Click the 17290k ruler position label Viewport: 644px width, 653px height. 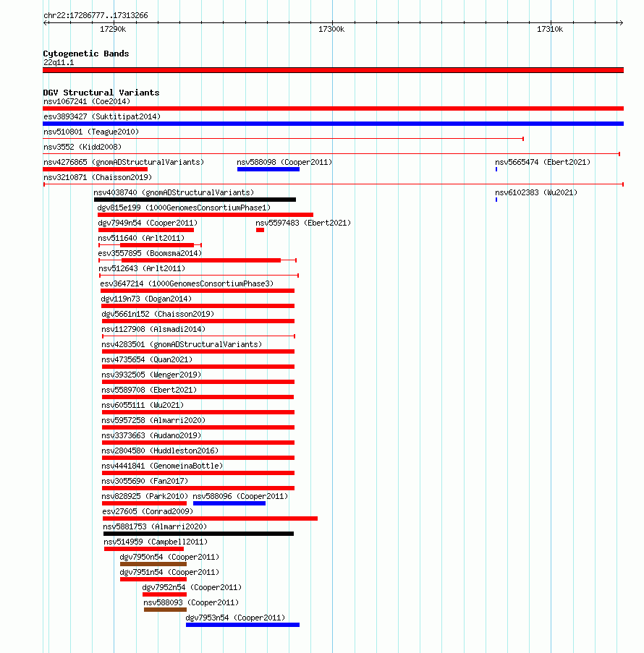tap(113, 29)
